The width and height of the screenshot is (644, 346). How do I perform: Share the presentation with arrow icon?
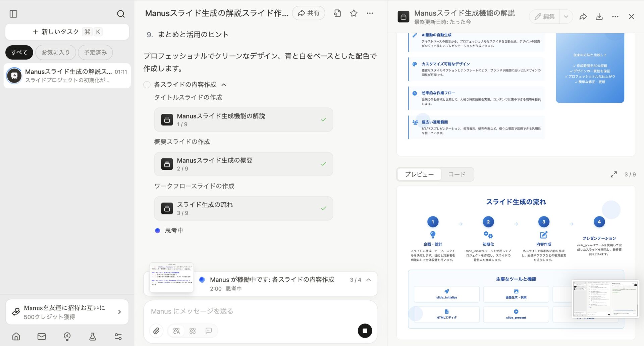click(583, 16)
